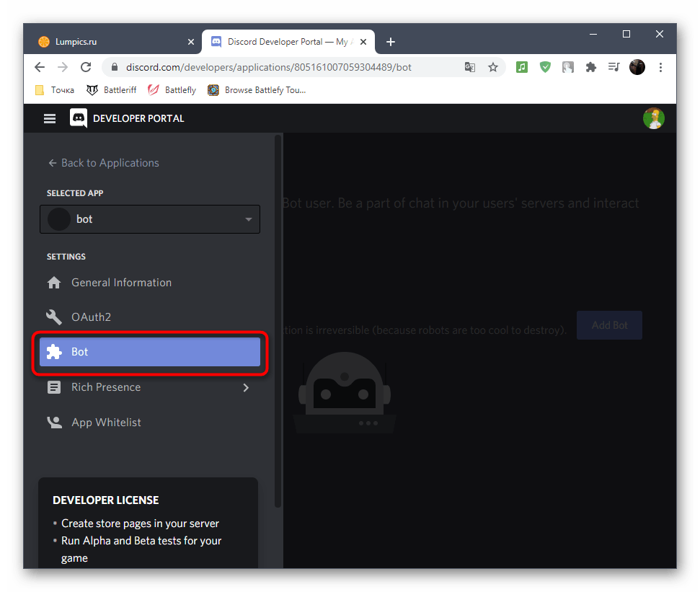Reload the page
This screenshot has width=700, height=592.
(x=86, y=67)
